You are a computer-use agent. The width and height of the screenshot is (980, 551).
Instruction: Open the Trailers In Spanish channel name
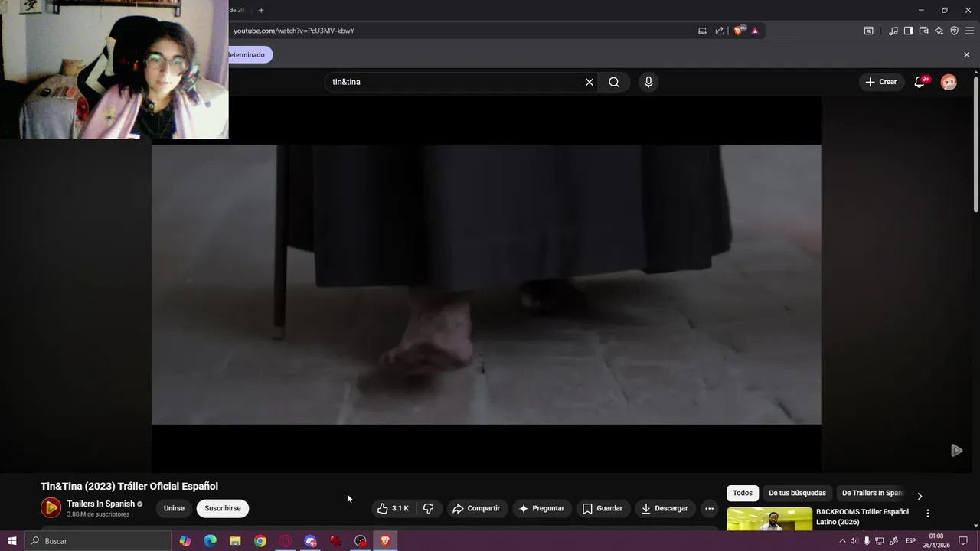coord(101,504)
